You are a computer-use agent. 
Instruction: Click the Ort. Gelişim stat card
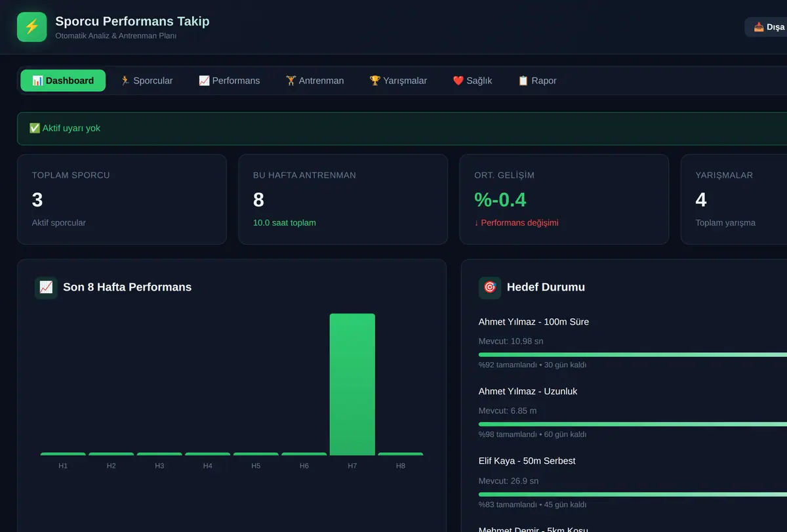[x=564, y=199]
